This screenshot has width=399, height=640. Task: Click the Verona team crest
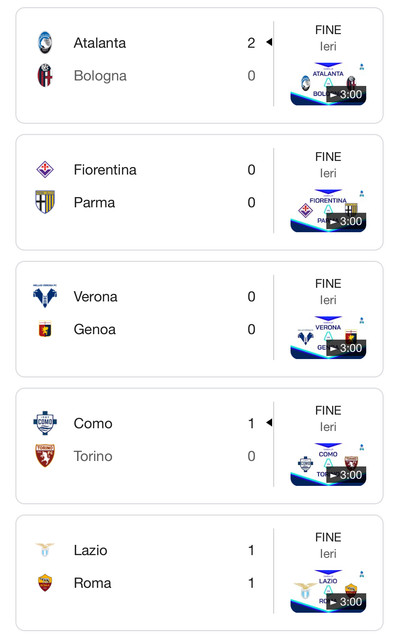tap(45, 296)
